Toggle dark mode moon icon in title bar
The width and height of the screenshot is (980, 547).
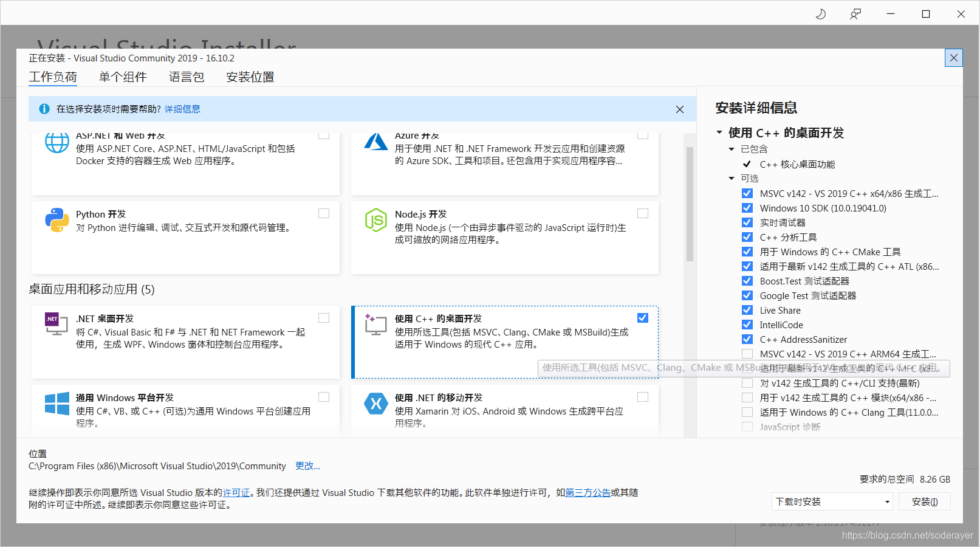[820, 13]
